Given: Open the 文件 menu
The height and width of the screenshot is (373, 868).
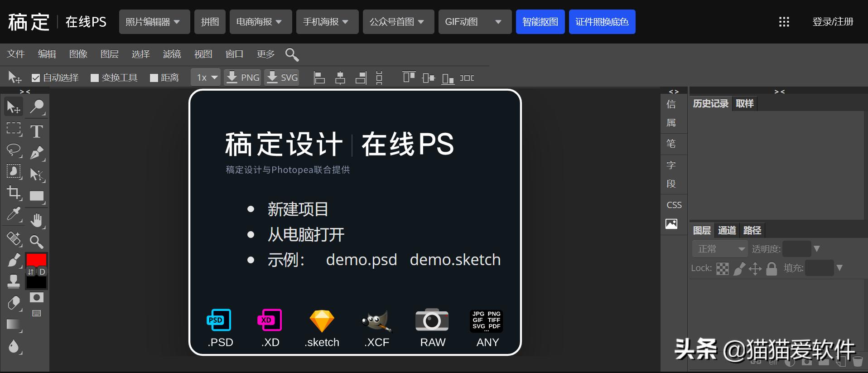Looking at the screenshot, I should [x=16, y=54].
